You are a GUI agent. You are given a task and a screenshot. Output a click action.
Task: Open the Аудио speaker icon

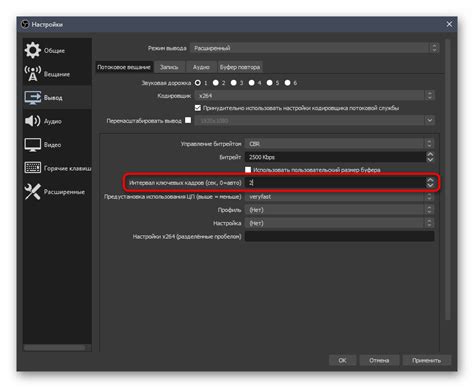[32, 121]
